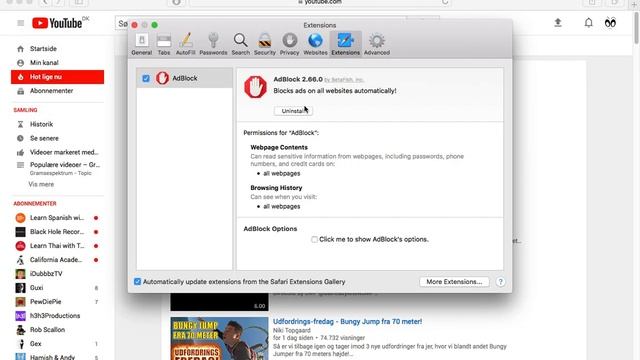Select Hot lige nu in sidebar
This screenshot has width=640, height=360.
coord(57,77)
